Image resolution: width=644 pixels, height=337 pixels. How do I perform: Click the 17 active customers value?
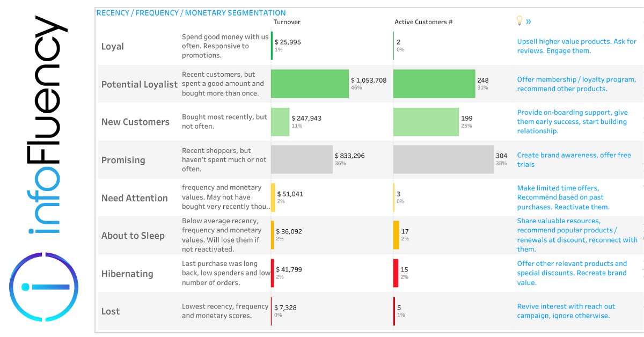(x=405, y=231)
